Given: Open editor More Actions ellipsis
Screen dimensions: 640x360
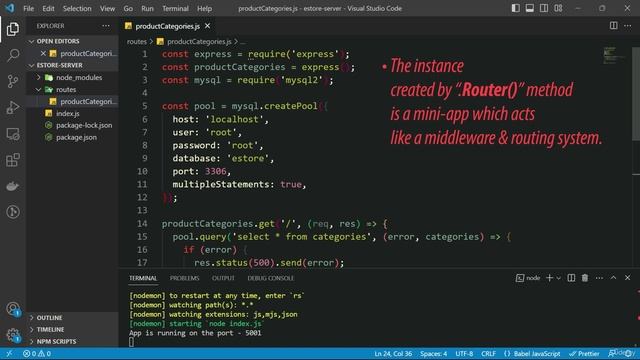Looking at the screenshot, I should coord(628,26).
